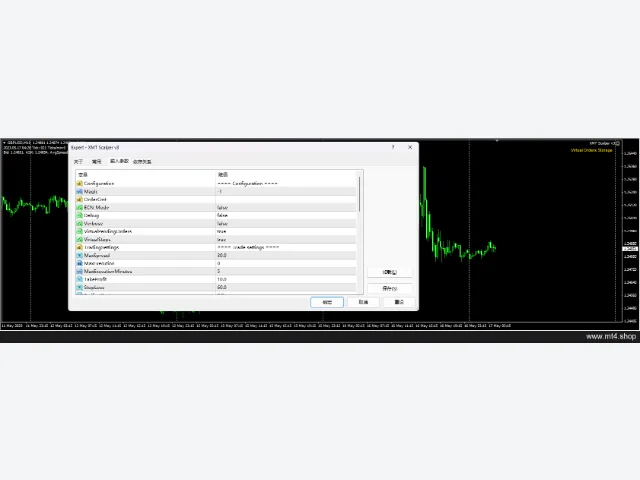Select the MaxExecutionMinutes value 5
The image size is (640, 480).
coord(286,271)
